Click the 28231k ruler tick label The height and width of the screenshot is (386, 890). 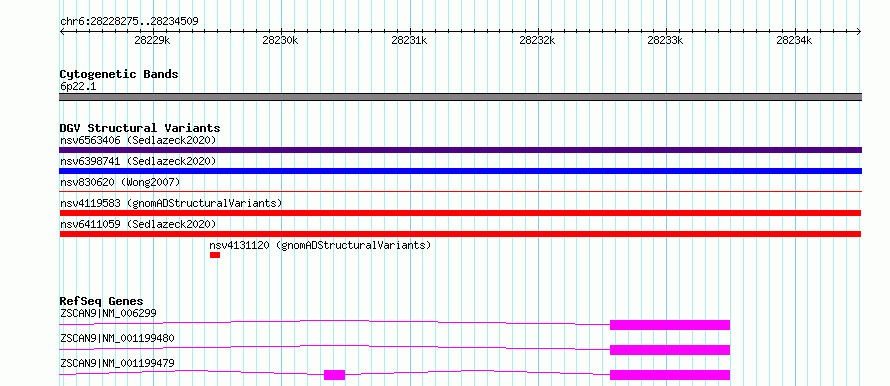click(x=409, y=40)
